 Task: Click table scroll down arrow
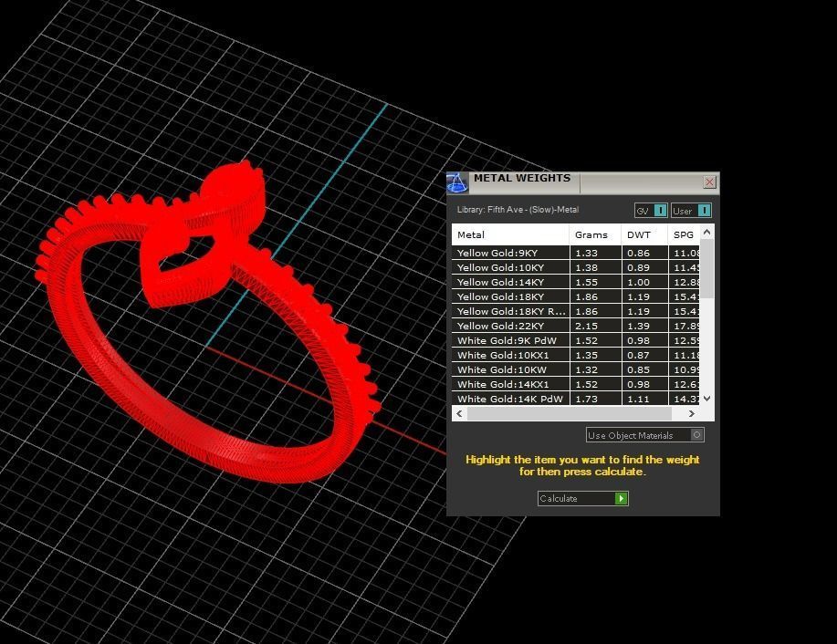(706, 399)
